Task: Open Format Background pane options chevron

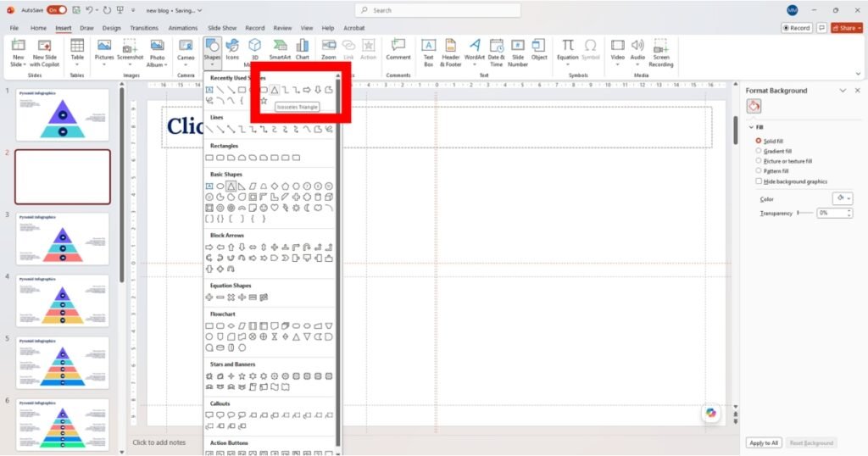Action: coord(843,90)
